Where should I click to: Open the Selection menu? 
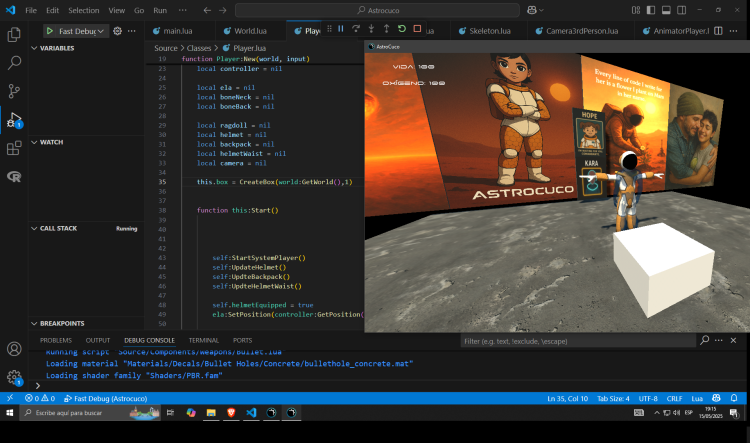coord(84,10)
